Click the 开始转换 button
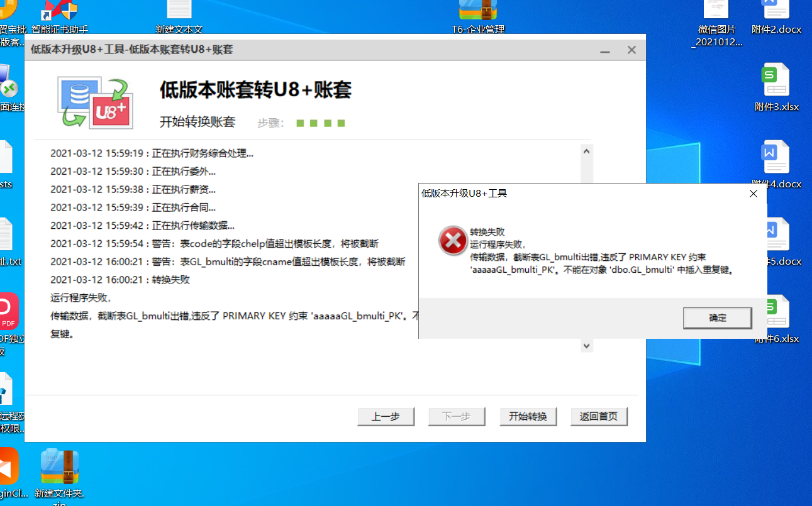 point(528,416)
